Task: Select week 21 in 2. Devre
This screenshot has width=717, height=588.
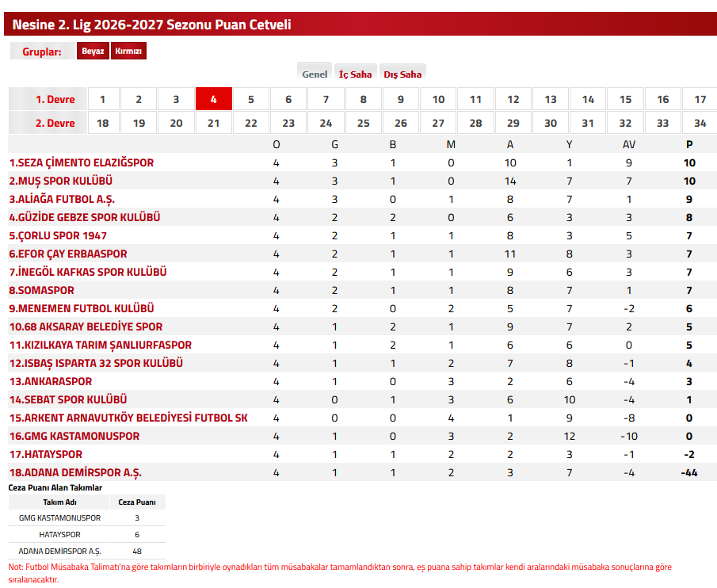Action: coord(214,123)
